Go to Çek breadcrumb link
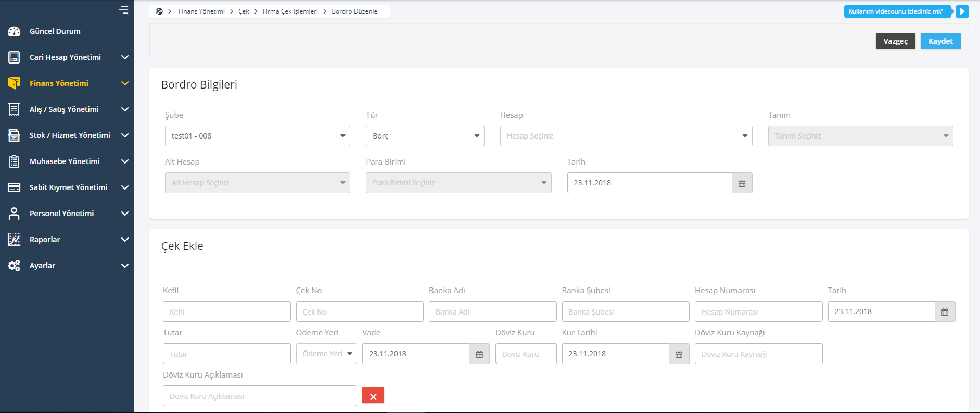 [x=244, y=11]
